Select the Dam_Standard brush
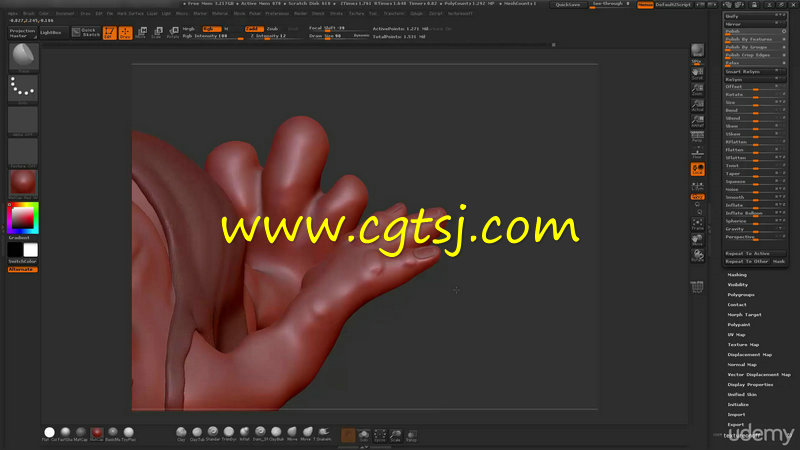800x450 pixels. 260,433
